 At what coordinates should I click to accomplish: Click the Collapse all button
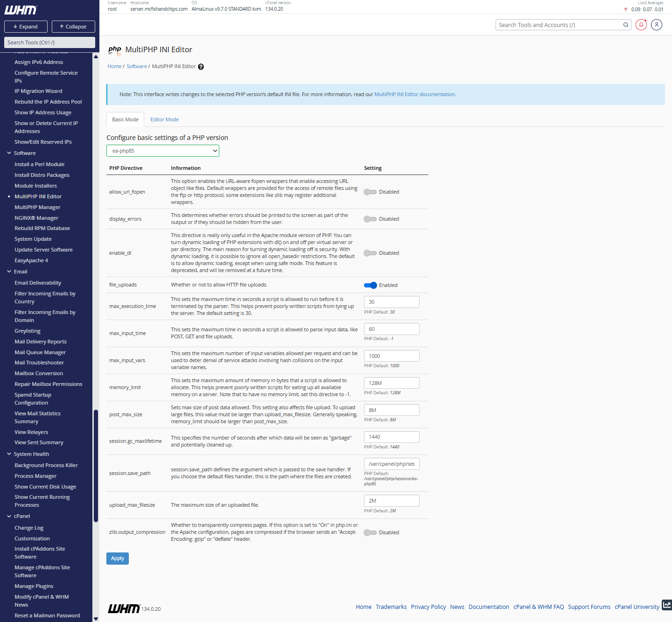click(73, 27)
